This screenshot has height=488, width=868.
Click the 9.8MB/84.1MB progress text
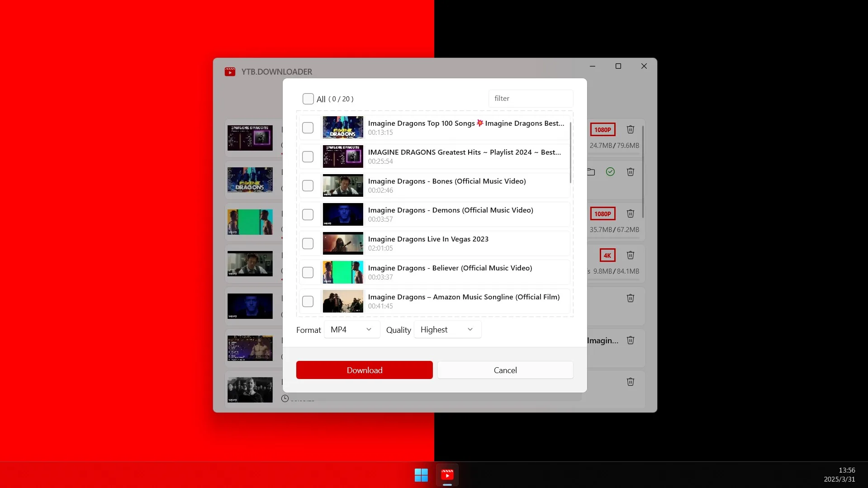(616, 271)
